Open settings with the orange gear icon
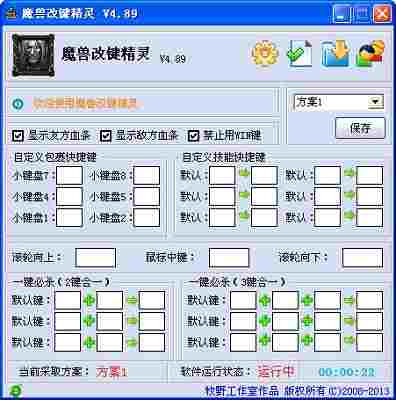Viewport: 396px width, 400px height. point(265,53)
